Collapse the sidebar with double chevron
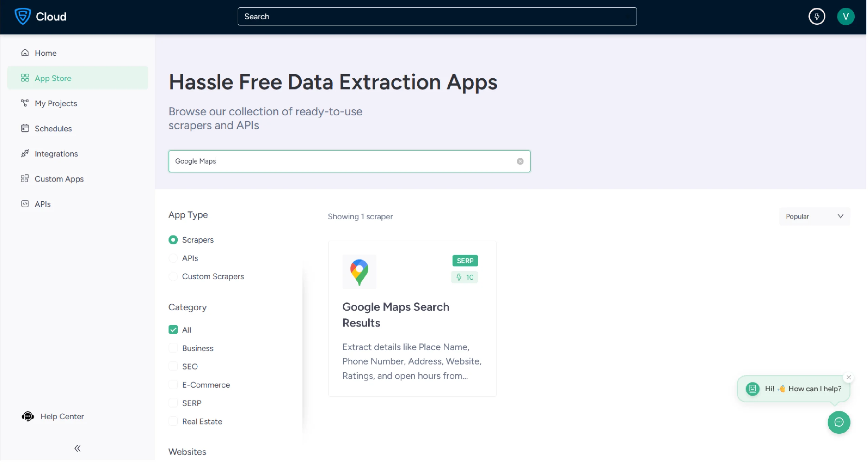Viewport: 868px width, 467px height. (x=78, y=448)
